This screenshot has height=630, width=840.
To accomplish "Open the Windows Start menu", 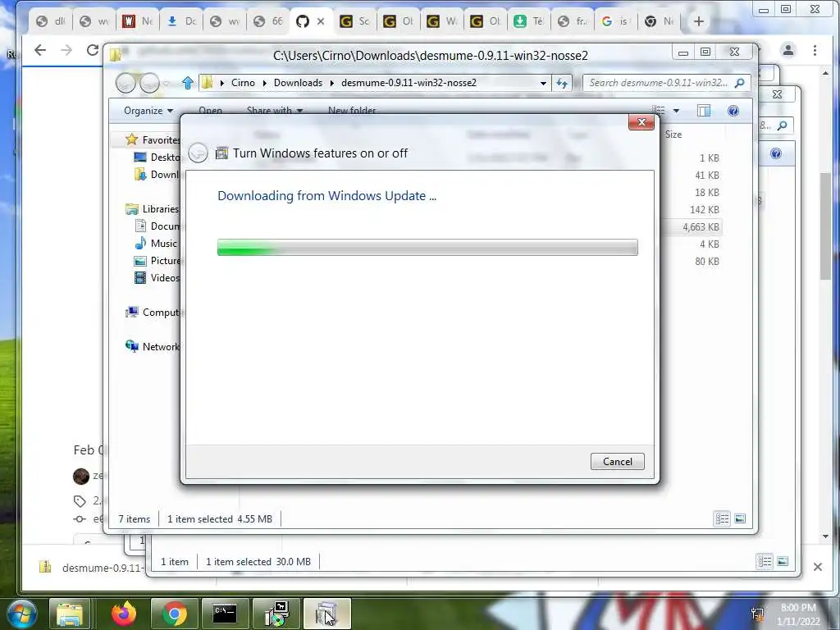I will point(21,614).
